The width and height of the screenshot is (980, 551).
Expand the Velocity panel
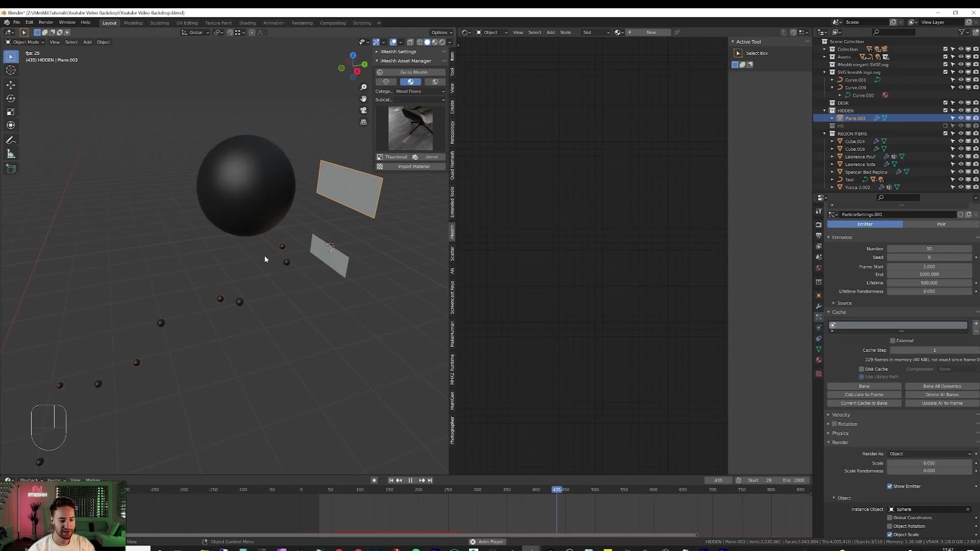pos(841,415)
